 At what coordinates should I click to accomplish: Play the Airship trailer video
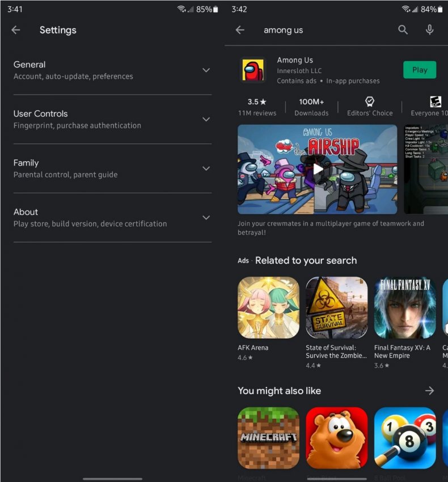tap(318, 169)
